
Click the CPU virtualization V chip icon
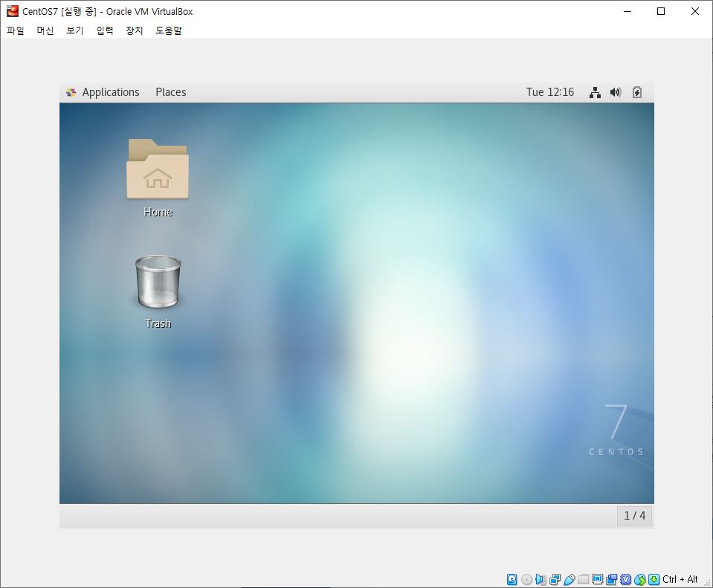pos(626,579)
